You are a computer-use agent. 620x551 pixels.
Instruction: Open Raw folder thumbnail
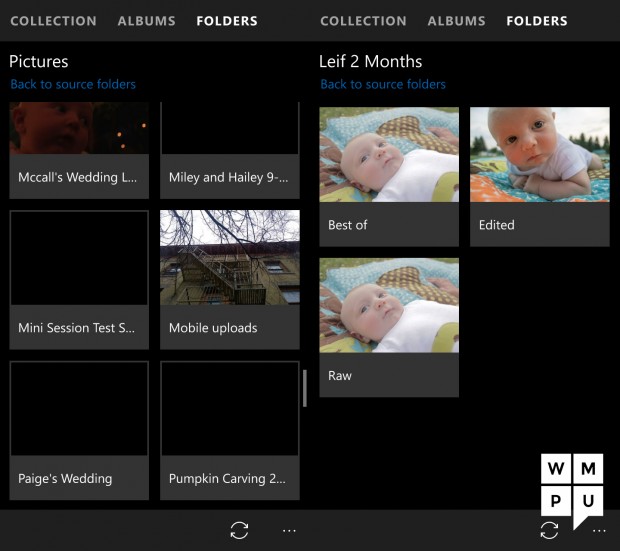(389, 305)
